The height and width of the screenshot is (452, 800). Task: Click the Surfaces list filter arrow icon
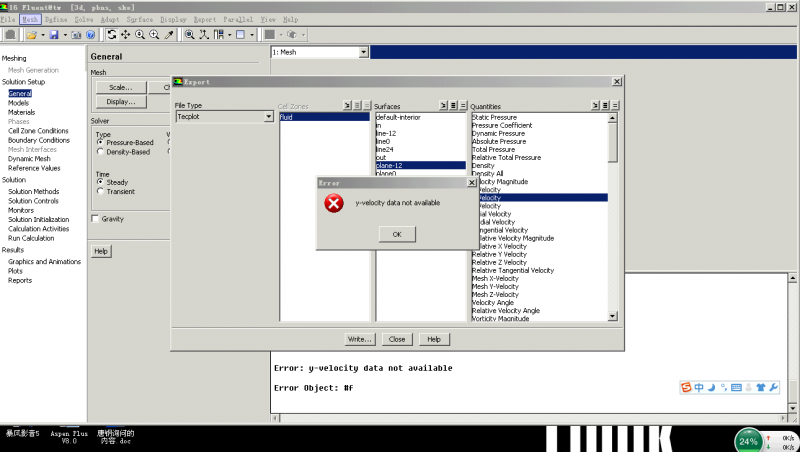443,106
